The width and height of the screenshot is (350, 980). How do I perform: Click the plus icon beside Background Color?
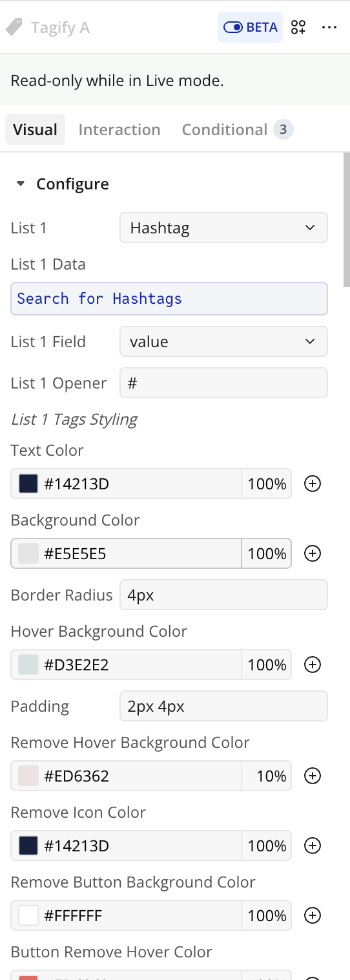pyautogui.click(x=313, y=553)
